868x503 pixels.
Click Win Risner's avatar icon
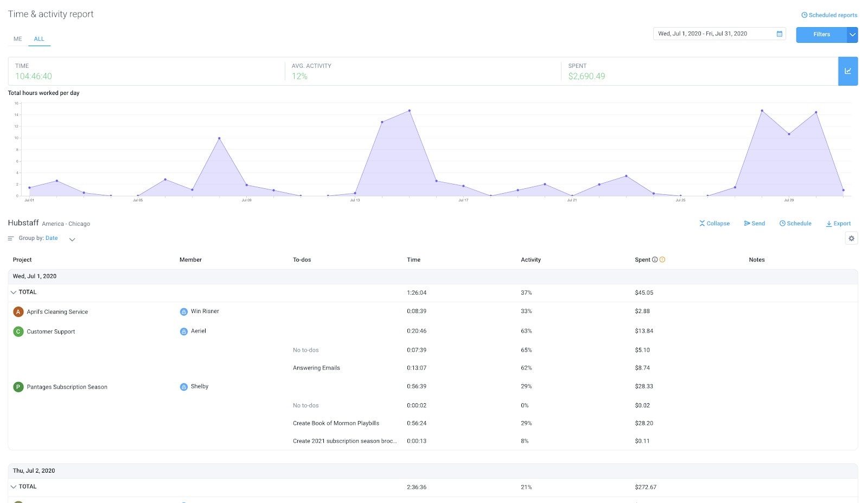point(183,311)
